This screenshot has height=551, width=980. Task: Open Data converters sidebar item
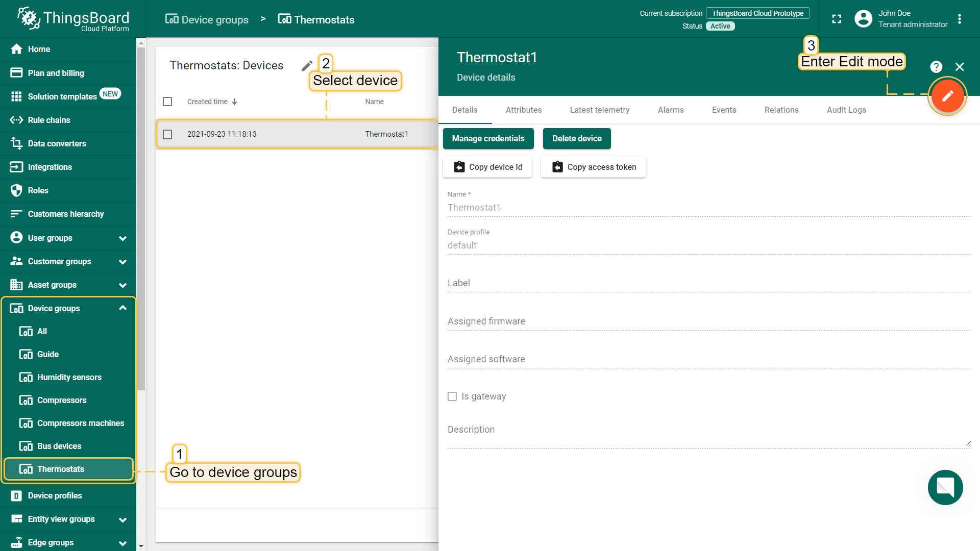pyautogui.click(x=57, y=143)
